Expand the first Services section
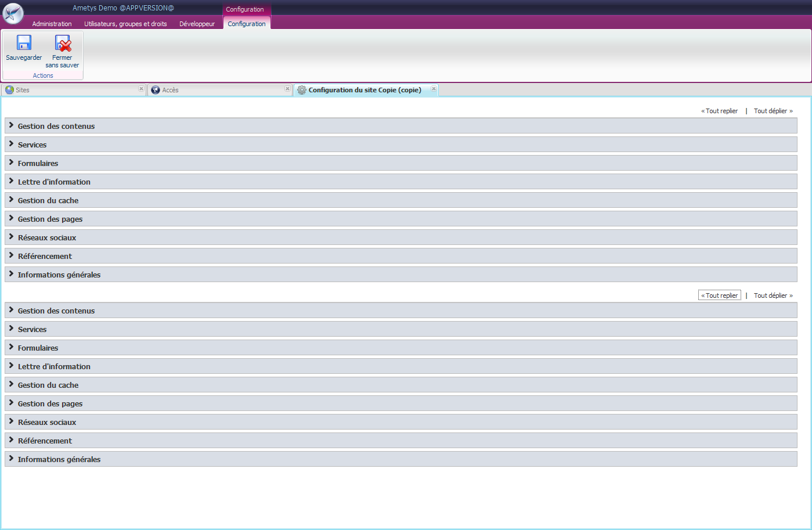Viewport: 812px width, 530px height. (x=32, y=145)
